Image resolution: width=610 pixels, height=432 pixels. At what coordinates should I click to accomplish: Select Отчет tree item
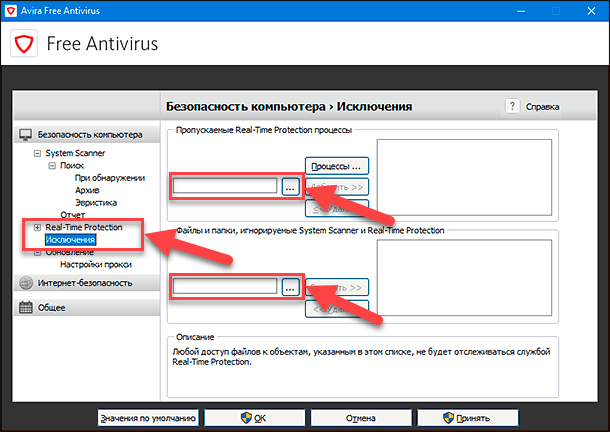click(x=72, y=215)
